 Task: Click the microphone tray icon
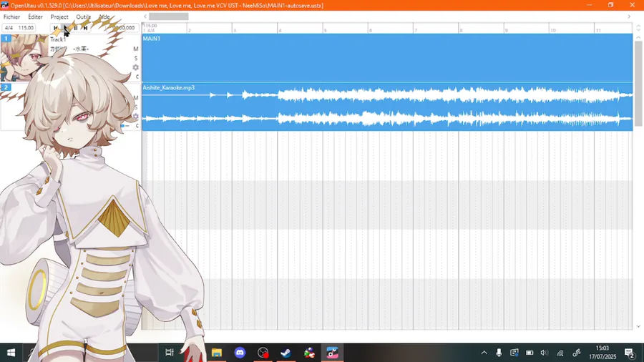tap(499, 353)
